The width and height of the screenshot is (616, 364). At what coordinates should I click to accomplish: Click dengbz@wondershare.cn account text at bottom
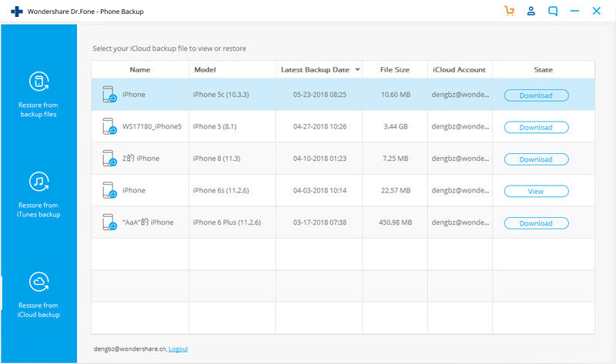click(x=130, y=349)
